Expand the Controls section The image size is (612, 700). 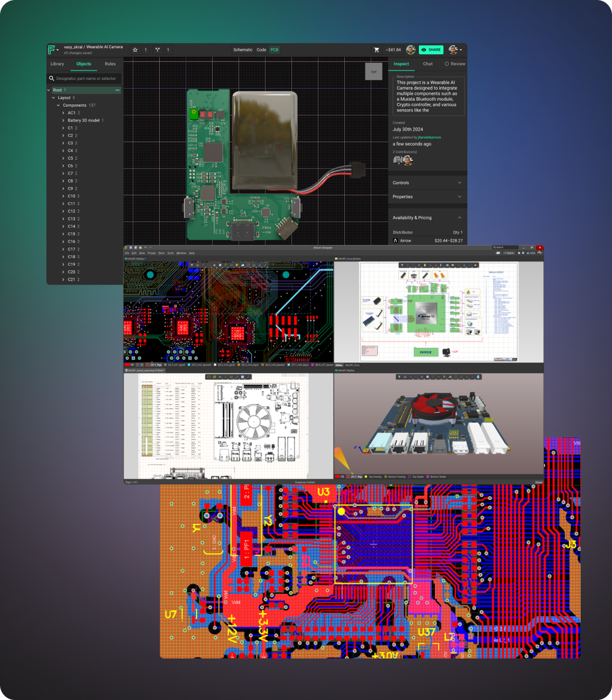coord(427,183)
